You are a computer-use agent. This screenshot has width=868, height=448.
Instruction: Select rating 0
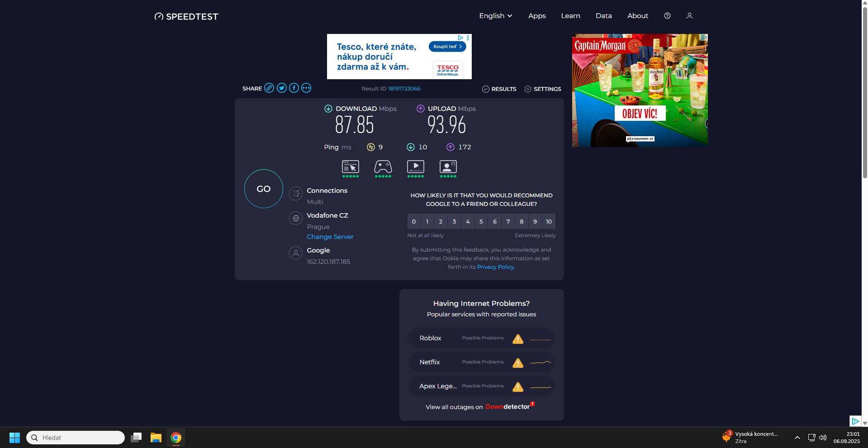click(414, 222)
